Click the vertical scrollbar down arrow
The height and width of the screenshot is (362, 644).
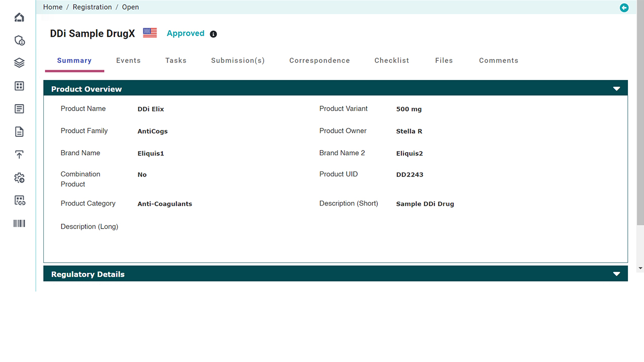(x=640, y=268)
